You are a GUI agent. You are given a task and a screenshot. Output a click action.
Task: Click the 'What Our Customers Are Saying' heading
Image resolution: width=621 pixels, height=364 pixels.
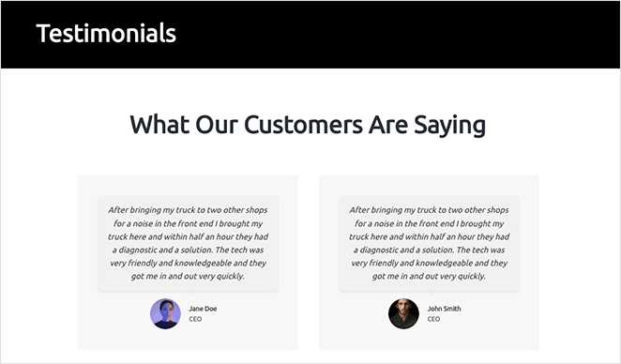click(308, 125)
